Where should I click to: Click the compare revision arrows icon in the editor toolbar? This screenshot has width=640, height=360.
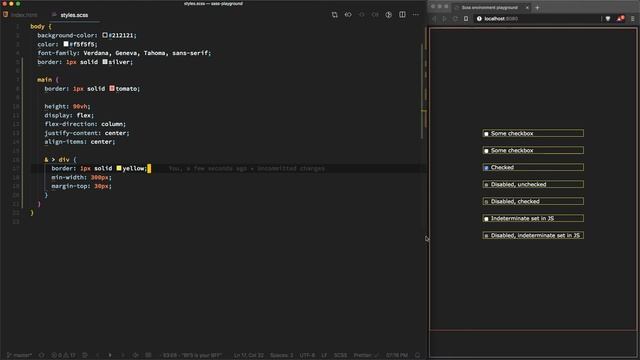click(348, 15)
